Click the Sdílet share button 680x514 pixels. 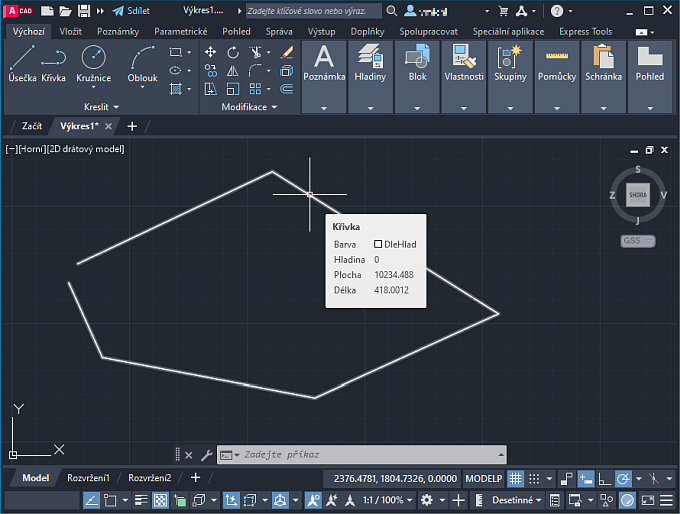pos(131,11)
